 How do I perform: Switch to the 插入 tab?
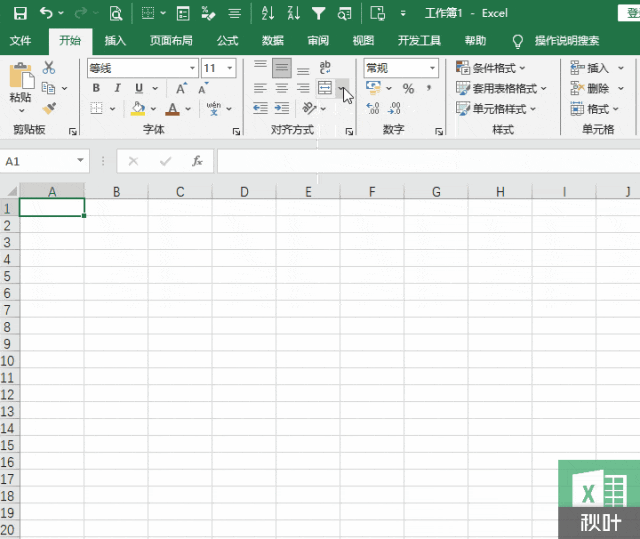(115, 40)
